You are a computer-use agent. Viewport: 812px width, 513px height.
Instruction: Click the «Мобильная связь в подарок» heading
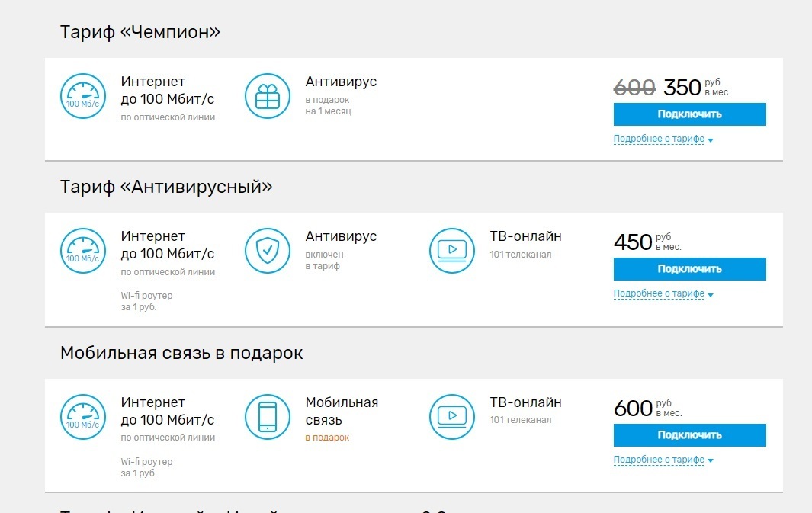point(181,353)
